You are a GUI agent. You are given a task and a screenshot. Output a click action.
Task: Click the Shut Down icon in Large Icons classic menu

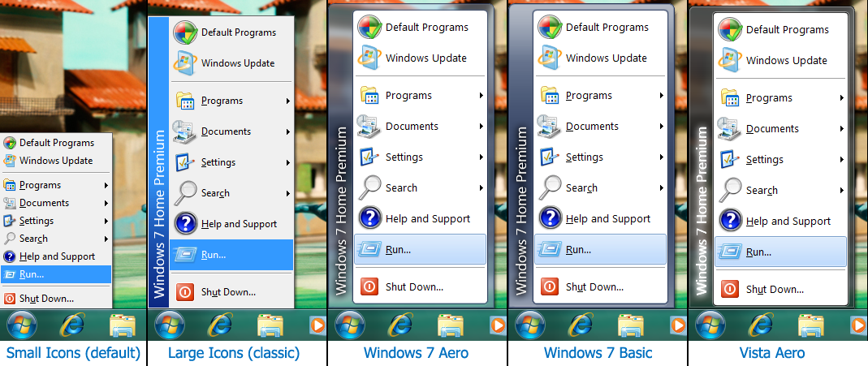coord(185,292)
